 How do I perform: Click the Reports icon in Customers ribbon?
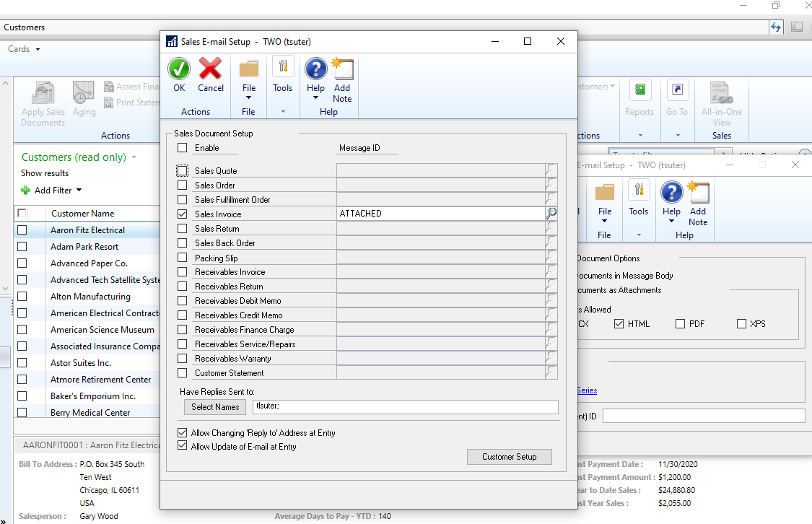point(640,90)
